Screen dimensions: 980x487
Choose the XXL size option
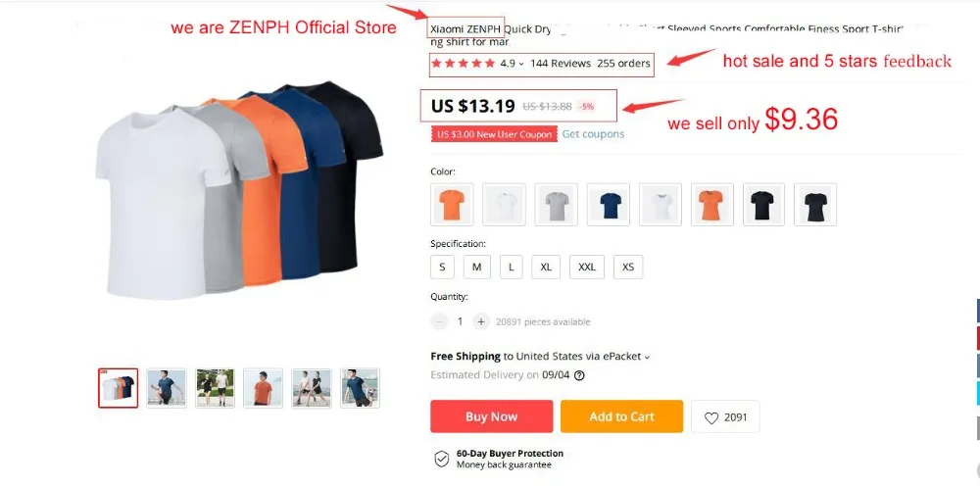[587, 267]
